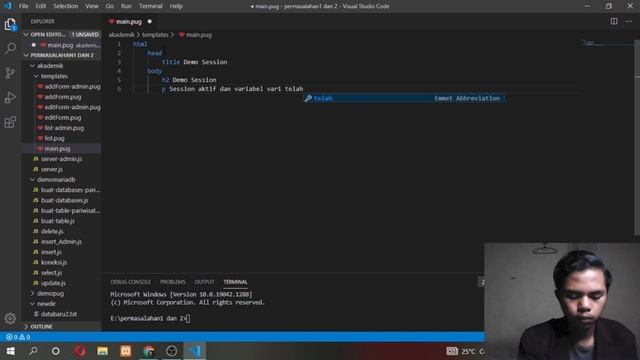The image size is (640, 360).
Task: Place cursor on line 5 h2 Demo Session
Action: coord(189,80)
